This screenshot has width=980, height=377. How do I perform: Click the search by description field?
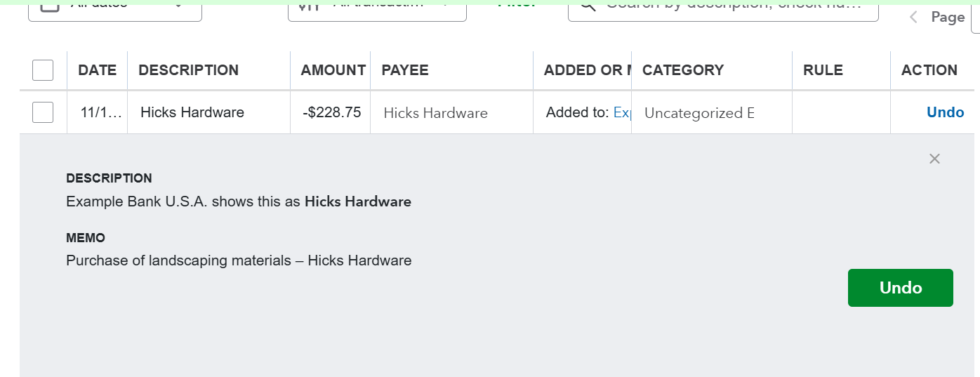[x=730, y=6]
